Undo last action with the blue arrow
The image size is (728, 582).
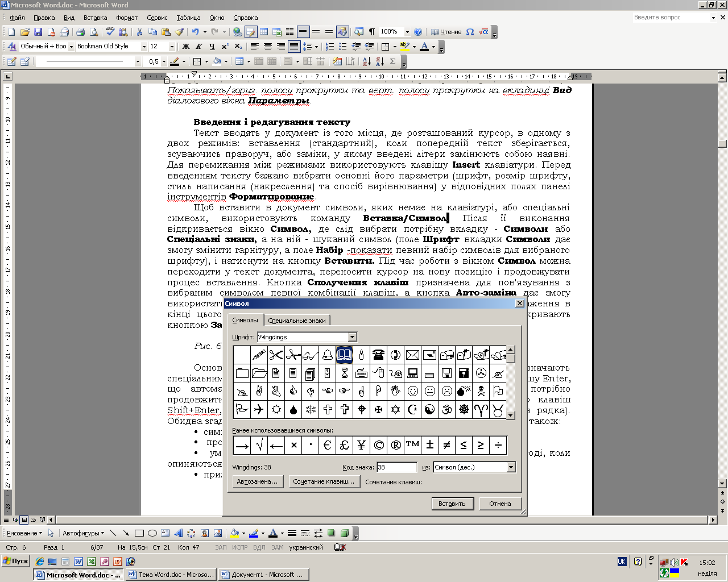pos(196,32)
